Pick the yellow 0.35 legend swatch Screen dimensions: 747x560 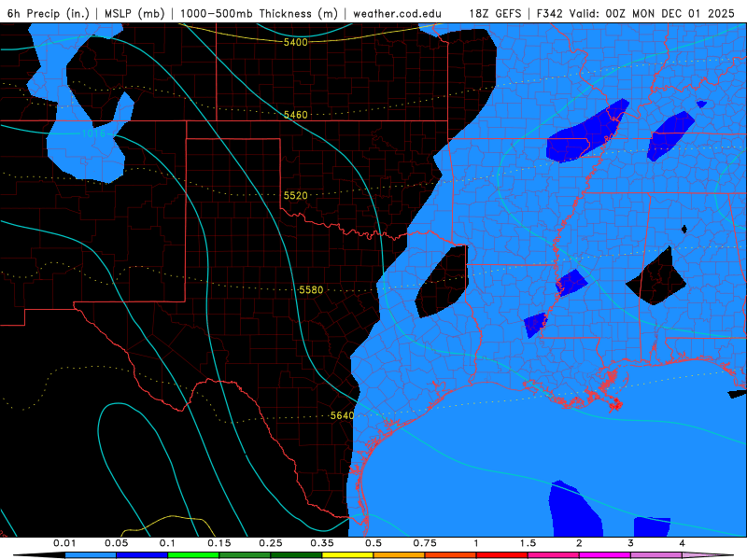click(x=347, y=555)
